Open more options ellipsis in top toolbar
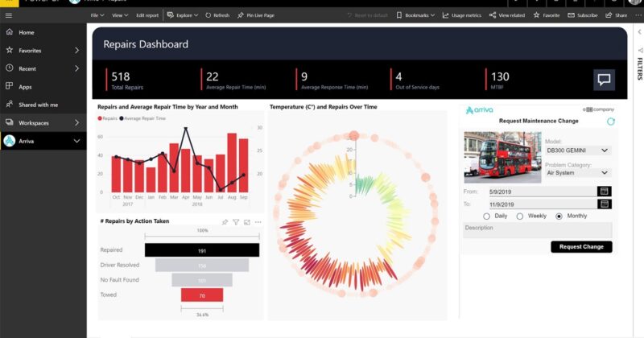This screenshot has height=338, width=644. 638,15
